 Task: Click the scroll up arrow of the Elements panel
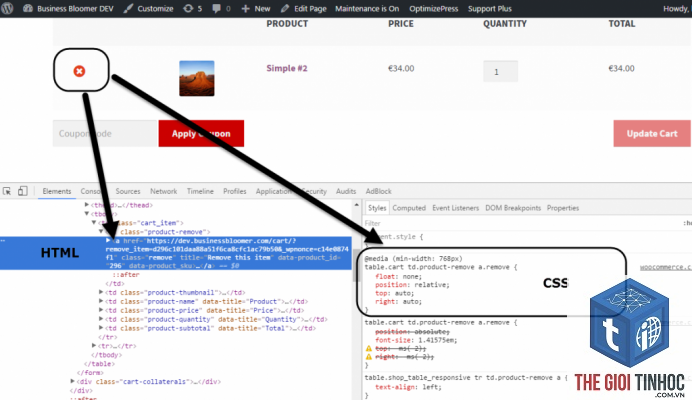(356, 205)
